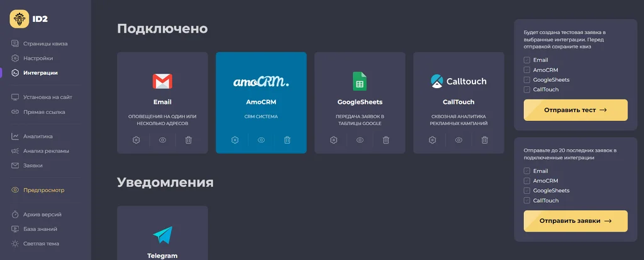Open Прямая ссылка section

coord(45,112)
